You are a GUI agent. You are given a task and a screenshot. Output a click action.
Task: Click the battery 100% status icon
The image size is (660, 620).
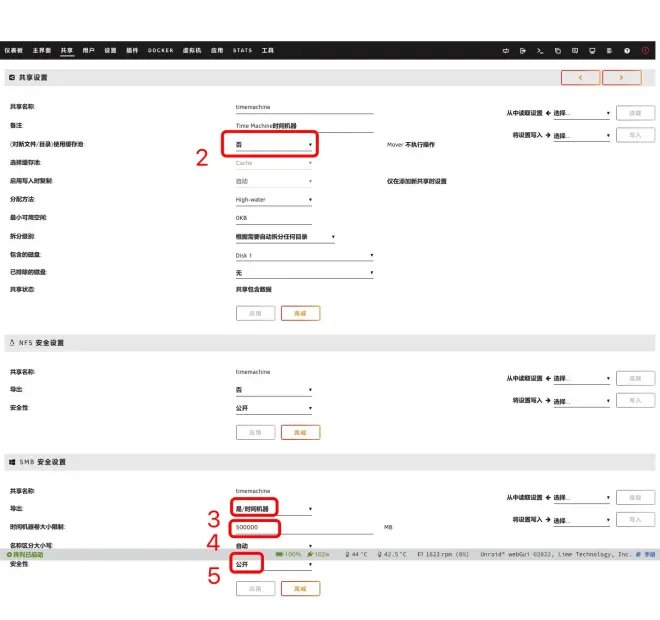[x=279, y=554]
